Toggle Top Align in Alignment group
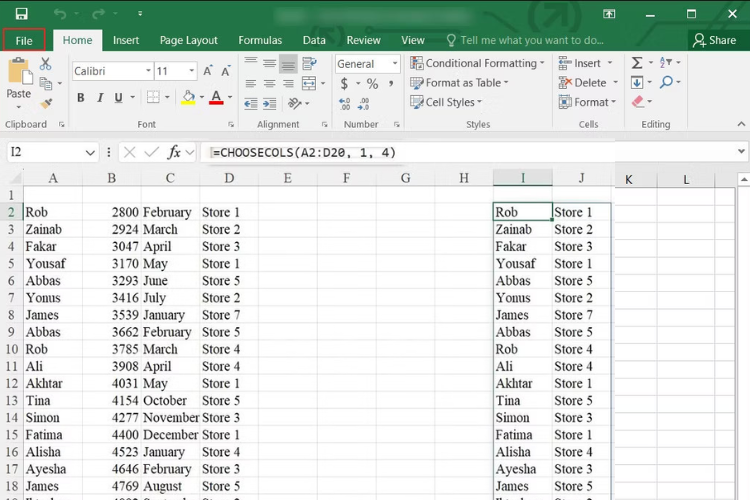The width and height of the screenshot is (750, 500). point(251,63)
